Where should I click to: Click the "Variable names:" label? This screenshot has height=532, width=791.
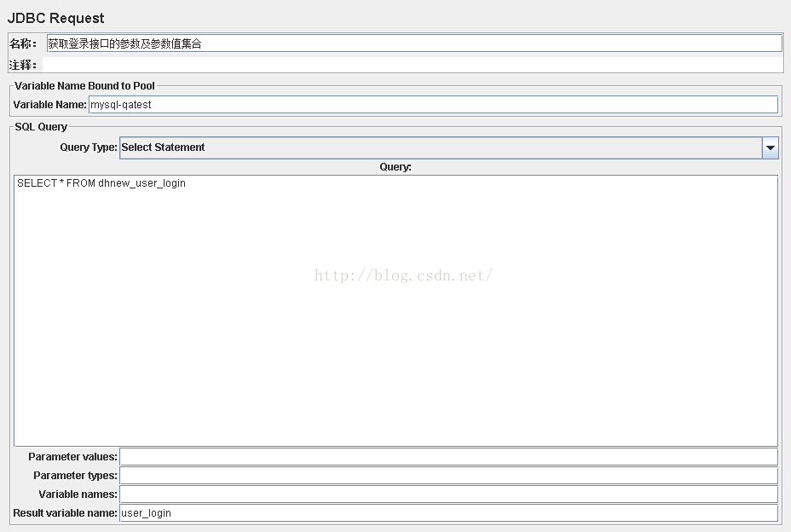(78, 494)
